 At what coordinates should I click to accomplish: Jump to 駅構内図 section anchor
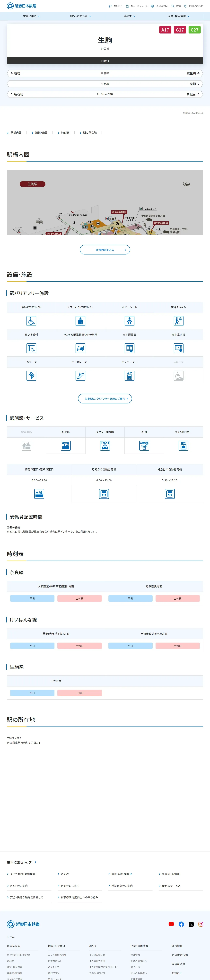click(x=14, y=133)
